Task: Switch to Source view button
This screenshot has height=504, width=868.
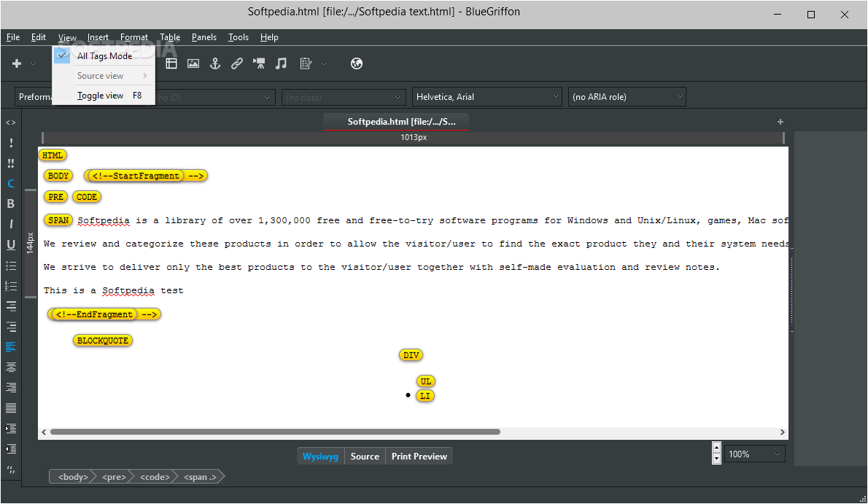Action: pos(365,457)
